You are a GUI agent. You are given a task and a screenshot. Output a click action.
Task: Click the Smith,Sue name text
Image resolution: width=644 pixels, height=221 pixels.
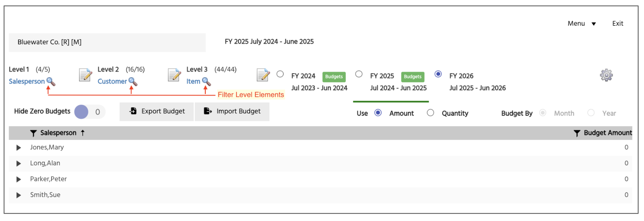pos(45,195)
